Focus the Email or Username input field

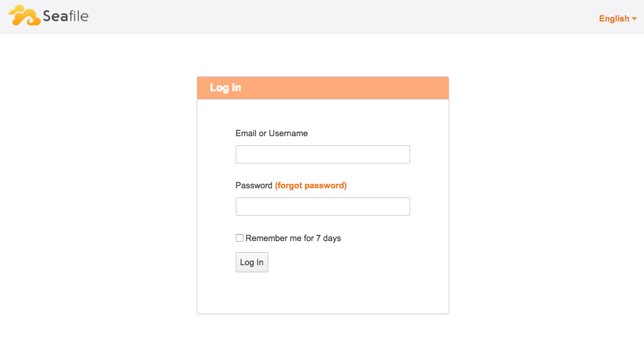322,154
